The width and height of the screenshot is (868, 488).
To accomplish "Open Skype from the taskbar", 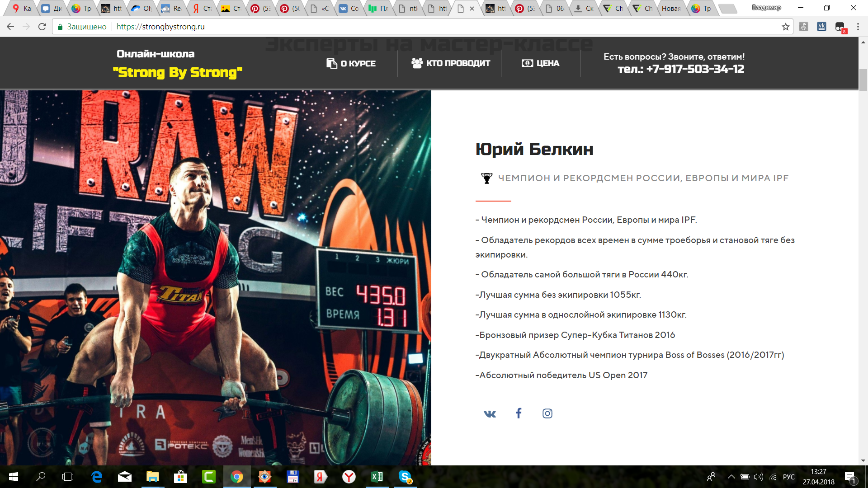I will (405, 477).
